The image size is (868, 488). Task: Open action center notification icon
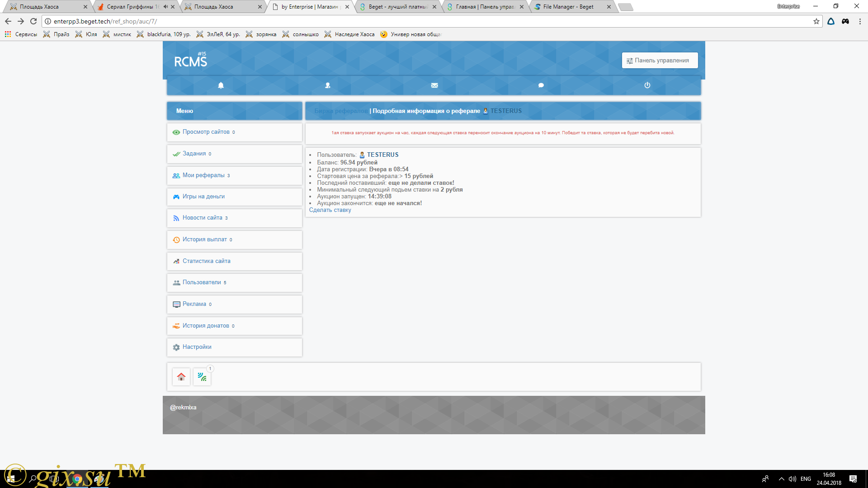click(853, 479)
